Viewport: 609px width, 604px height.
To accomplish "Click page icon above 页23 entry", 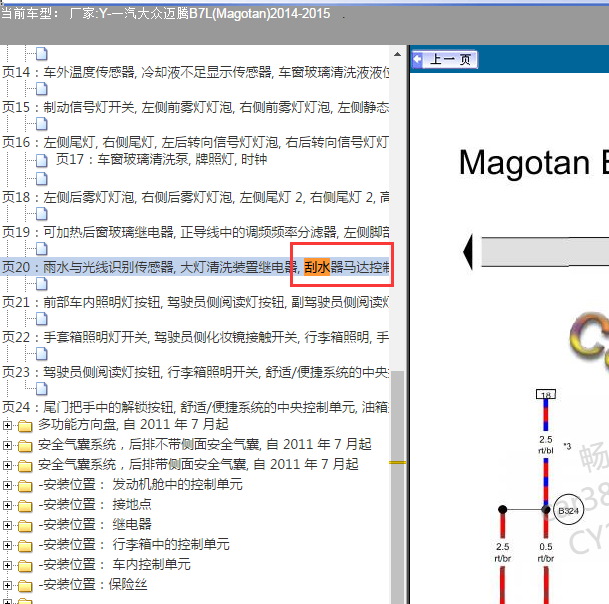I will (42, 354).
